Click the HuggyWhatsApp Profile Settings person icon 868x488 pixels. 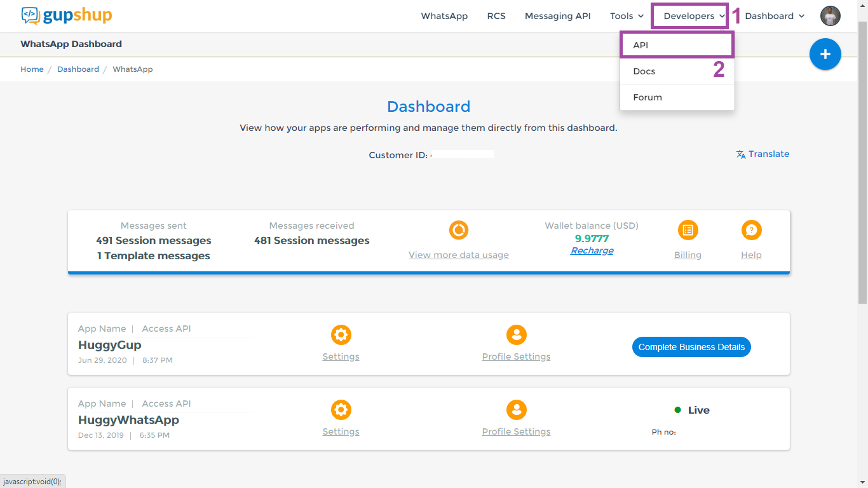[517, 410]
